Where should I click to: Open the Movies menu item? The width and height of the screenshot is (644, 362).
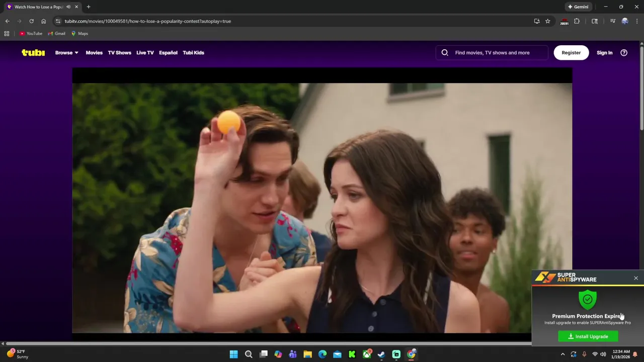(x=94, y=52)
